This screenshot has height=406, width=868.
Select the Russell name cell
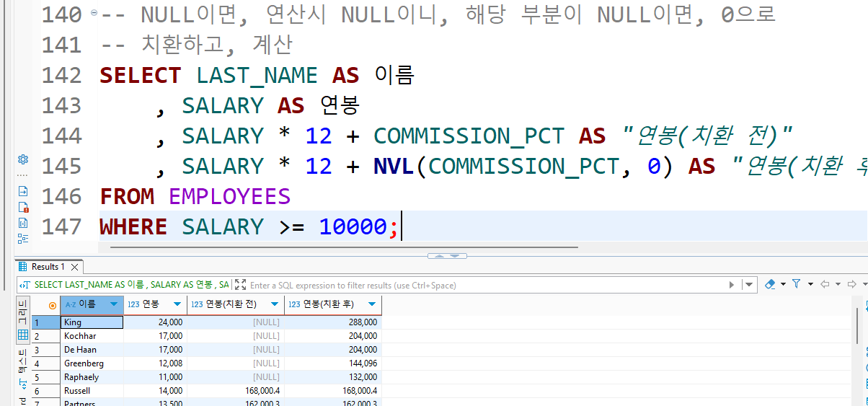92,391
